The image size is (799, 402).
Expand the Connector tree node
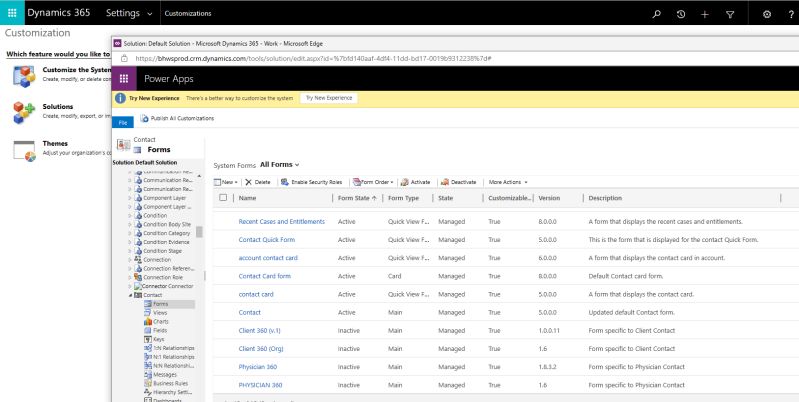pyautogui.click(x=129, y=286)
